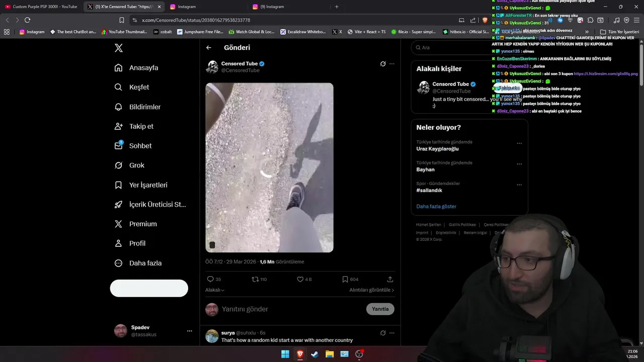Open Instagram bookmark in bookmarks bar
The width and height of the screenshot is (644, 362).
[x=32, y=32]
